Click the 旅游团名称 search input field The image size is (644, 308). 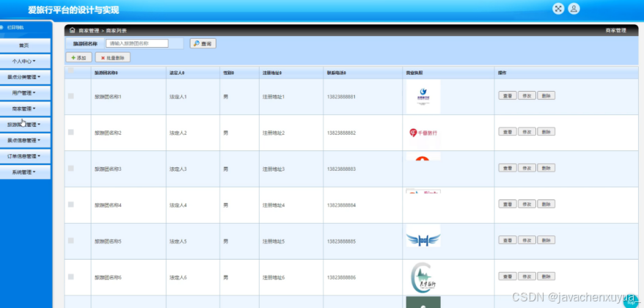click(137, 43)
